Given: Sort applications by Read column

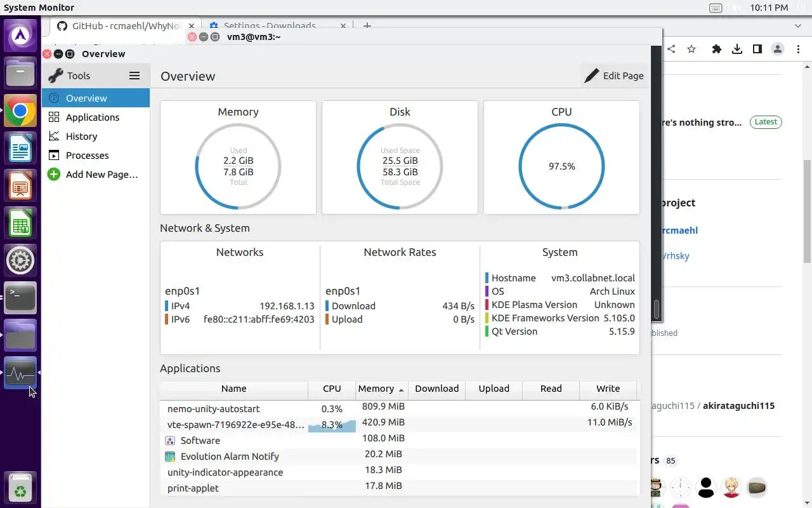Looking at the screenshot, I should [x=551, y=389].
